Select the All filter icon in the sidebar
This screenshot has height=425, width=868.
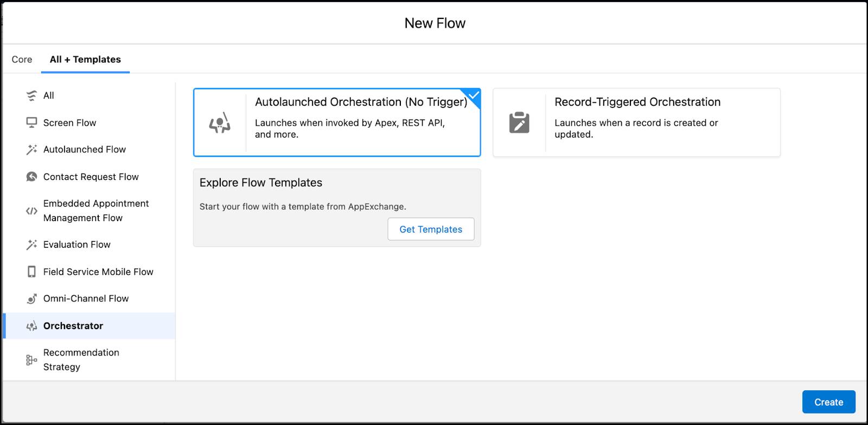pyautogui.click(x=31, y=95)
